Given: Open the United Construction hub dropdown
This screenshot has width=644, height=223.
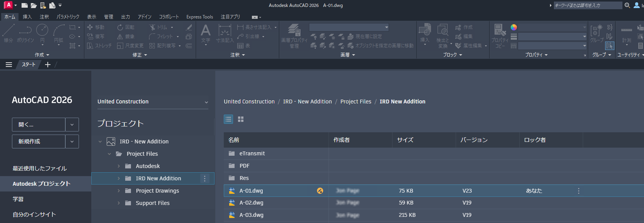Looking at the screenshot, I should point(153,102).
